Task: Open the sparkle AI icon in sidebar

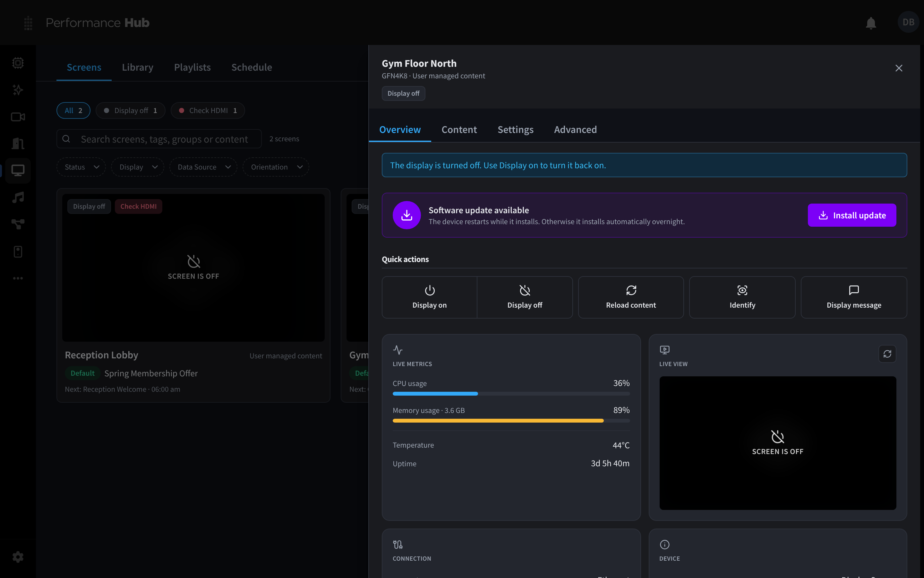Action: [x=18, y=90]
